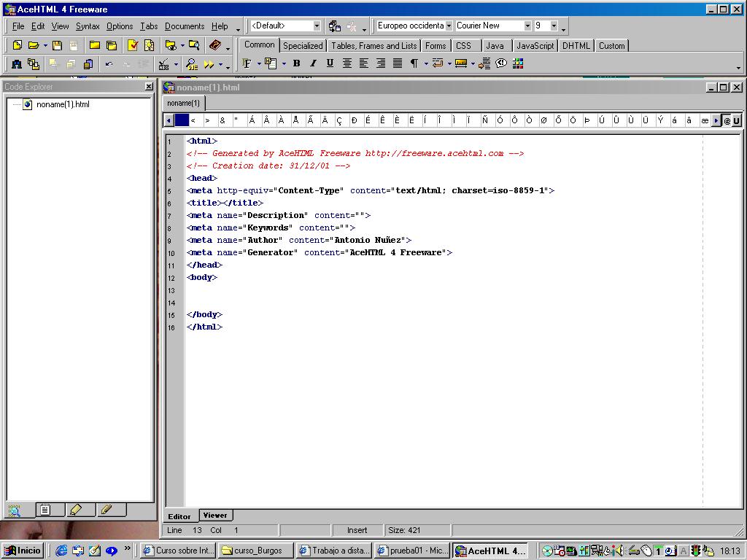Expand the horizontal rule dropdown arrow
The width and height of the screenshot is (747, 560).
click(x=473, y=64)
